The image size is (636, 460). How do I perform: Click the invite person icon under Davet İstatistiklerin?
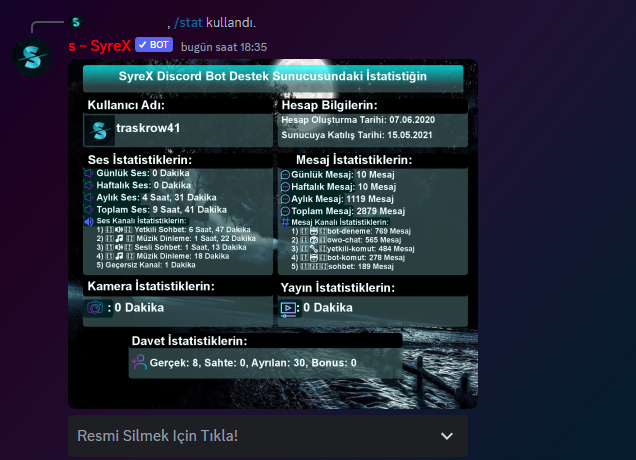coord(139,362)
